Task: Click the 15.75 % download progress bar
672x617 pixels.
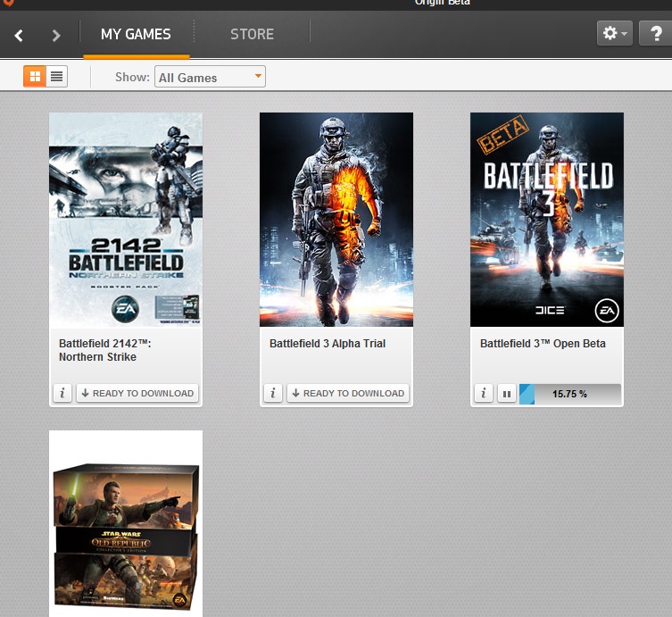Action: (x=570, y=394)
